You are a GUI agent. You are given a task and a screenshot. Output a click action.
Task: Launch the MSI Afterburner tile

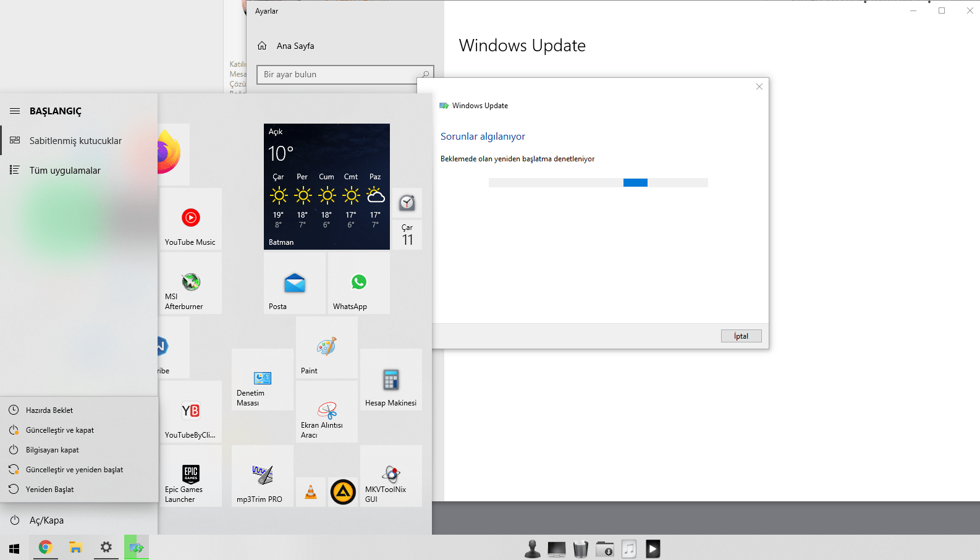coord(190,283)
